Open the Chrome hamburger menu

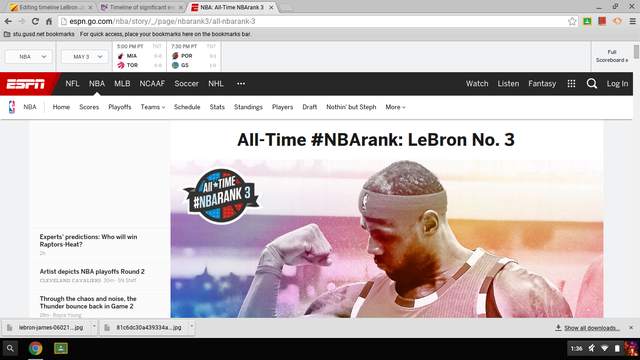pos(632,21)
